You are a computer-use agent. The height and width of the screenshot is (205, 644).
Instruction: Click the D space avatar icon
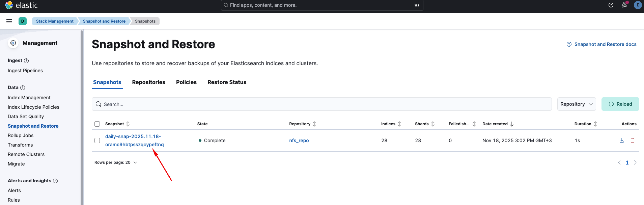point(23,21)
